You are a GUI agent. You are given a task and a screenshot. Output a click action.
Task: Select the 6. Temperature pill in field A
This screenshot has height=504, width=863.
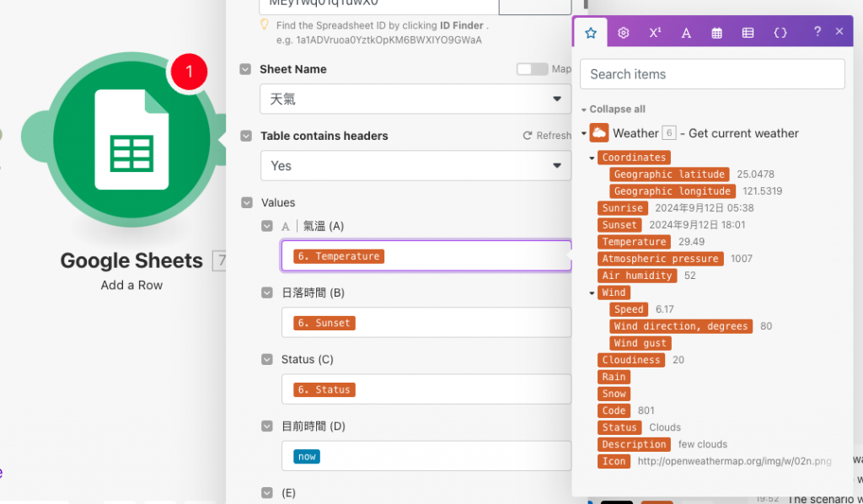339,256
